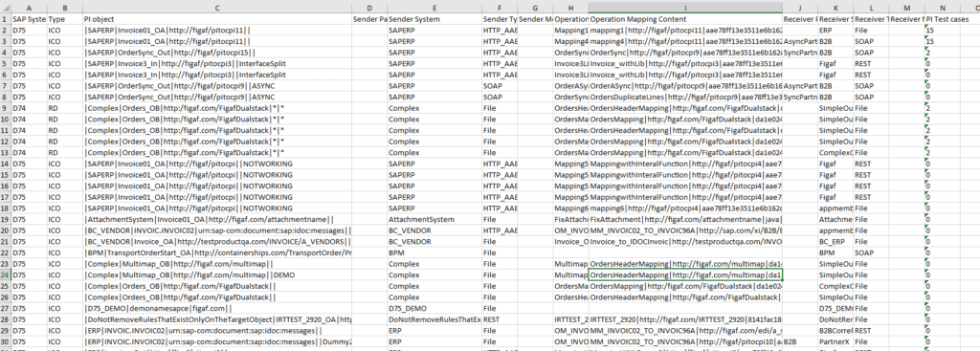The width and height of the screenshot is (980, 351).
Task: Select 'D75_DEMO' cell in Sender System column
Action: click(434, 308)
